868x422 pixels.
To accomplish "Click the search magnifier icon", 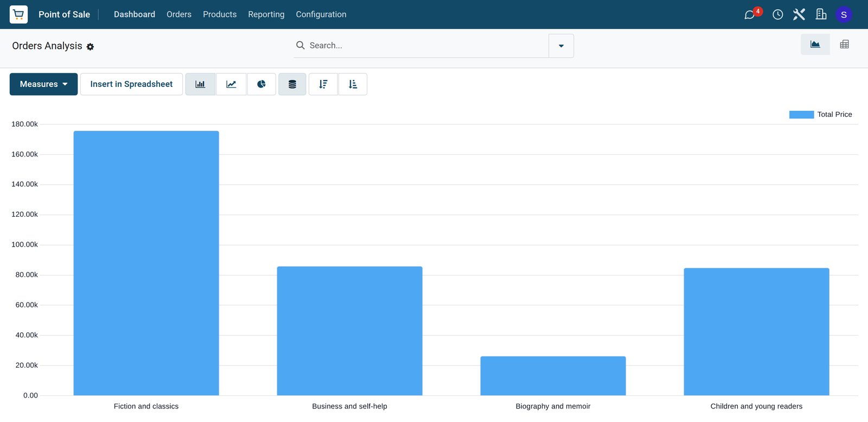I will (x=300, y=45).
